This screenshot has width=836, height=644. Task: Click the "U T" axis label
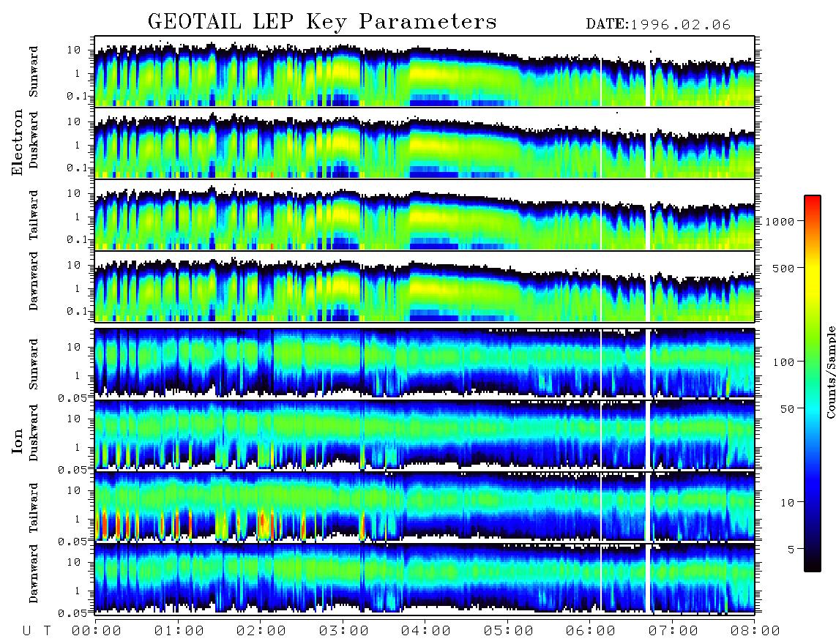[37, 631]
